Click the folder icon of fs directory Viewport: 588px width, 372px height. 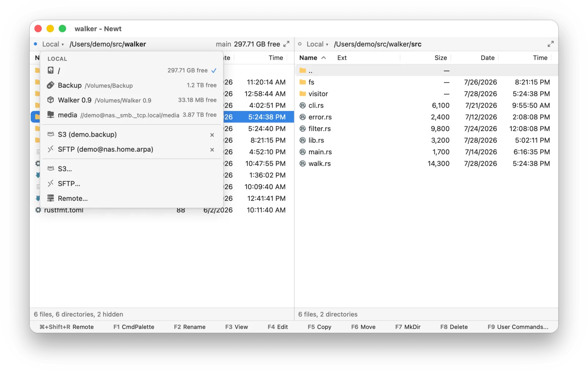[x=302, y=82]
